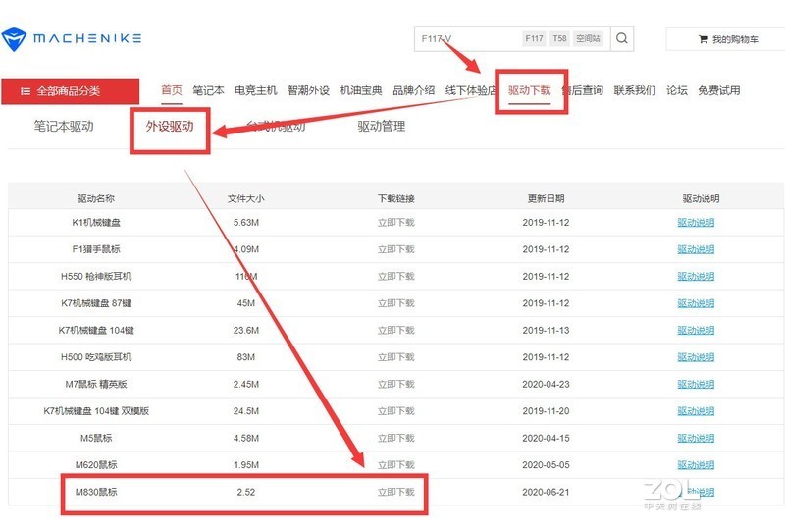Click the search magnifier icon
This screenshot has width=785, height=532.
[x=622, y=38]
